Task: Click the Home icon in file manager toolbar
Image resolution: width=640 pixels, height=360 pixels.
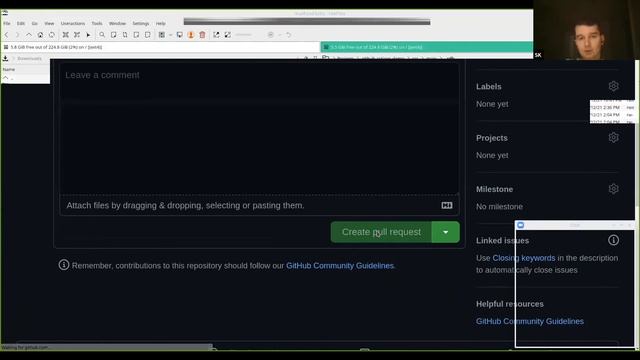Action: [x=40, y=35]
